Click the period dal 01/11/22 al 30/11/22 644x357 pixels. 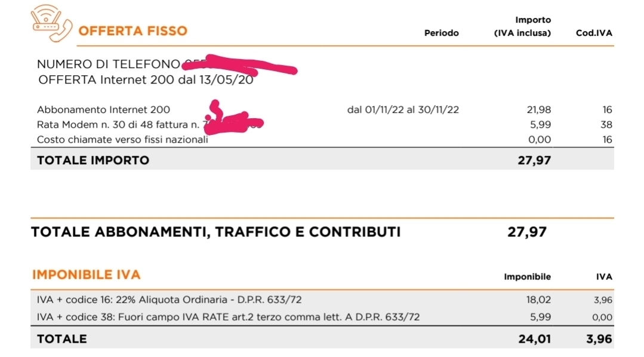(x=403, y=110)
